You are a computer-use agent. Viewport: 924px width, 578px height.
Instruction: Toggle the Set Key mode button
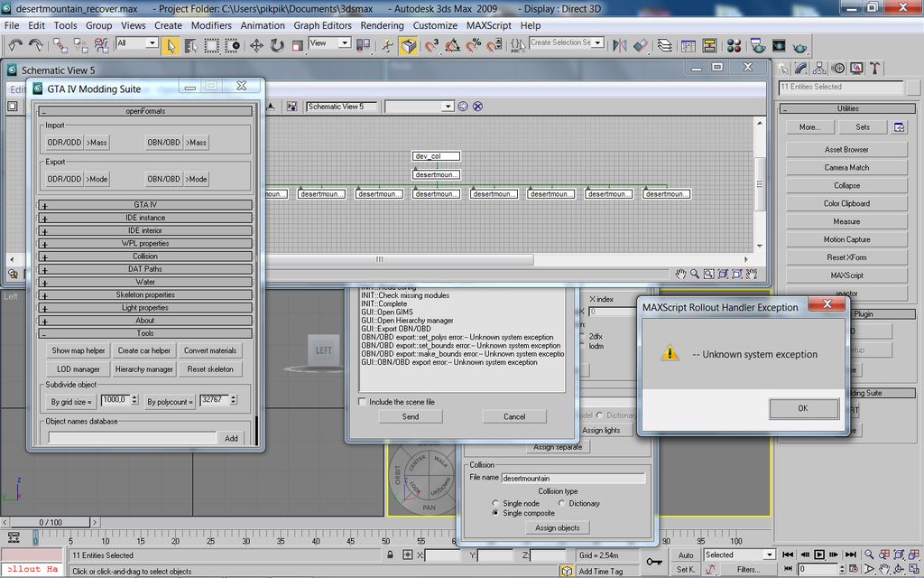tap(686, 569)
